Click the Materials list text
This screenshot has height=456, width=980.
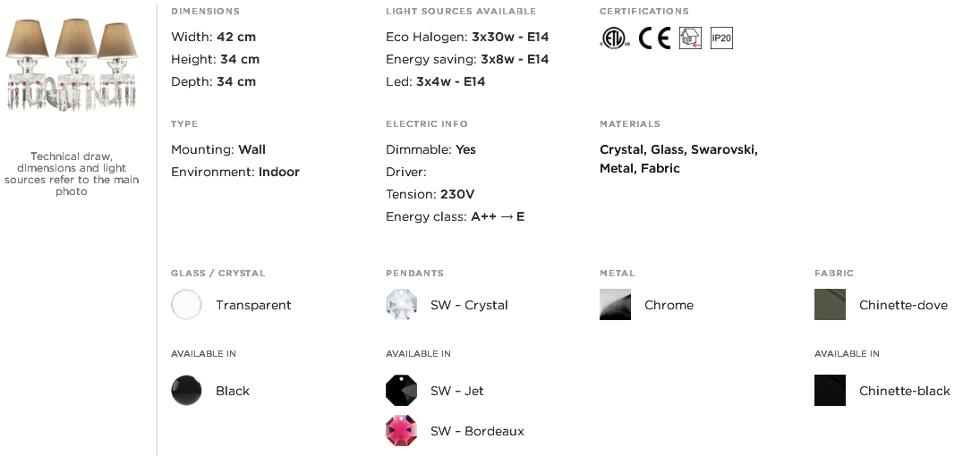(x=678, y=158)
